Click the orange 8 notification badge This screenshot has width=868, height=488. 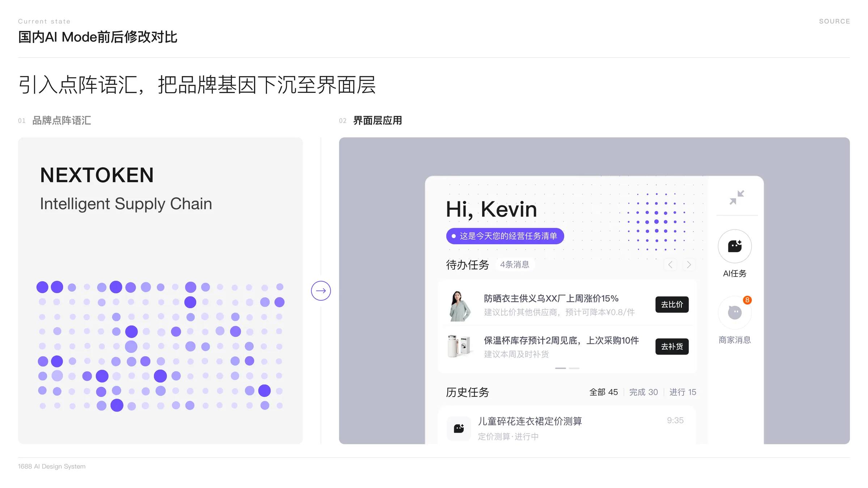point(747,300)
